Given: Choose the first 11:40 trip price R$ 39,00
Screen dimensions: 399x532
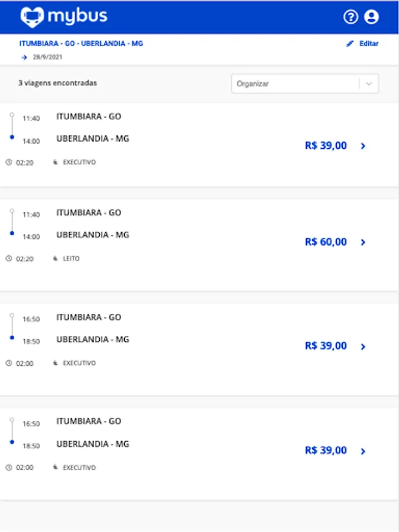Looking at the screenshot, I should click(x=326, y=145).
